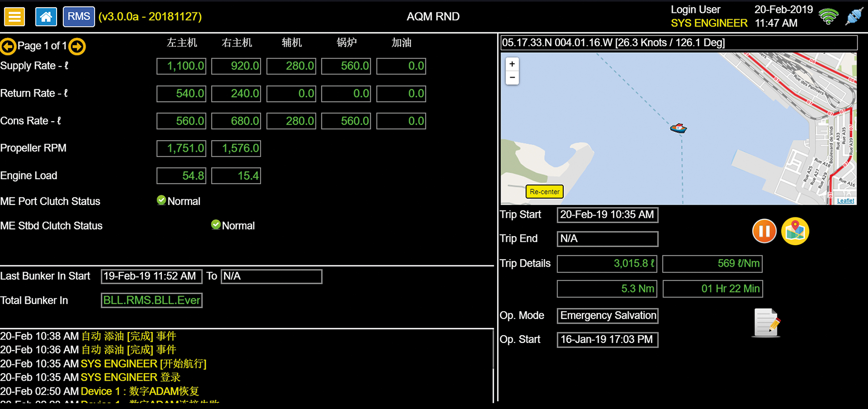Select the 辅机 column header
This screenshot has height=409, width=868.
(292, 43)
